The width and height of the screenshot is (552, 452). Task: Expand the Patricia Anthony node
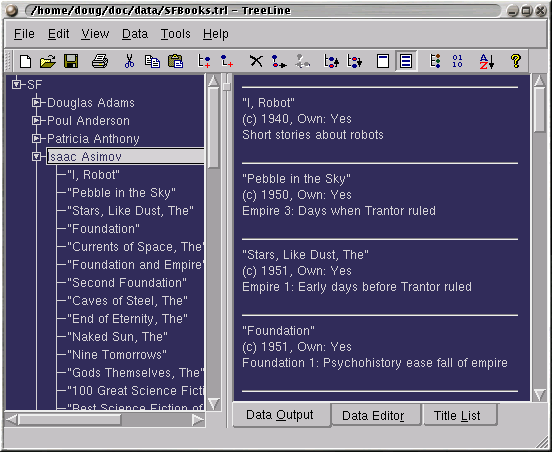36,139
